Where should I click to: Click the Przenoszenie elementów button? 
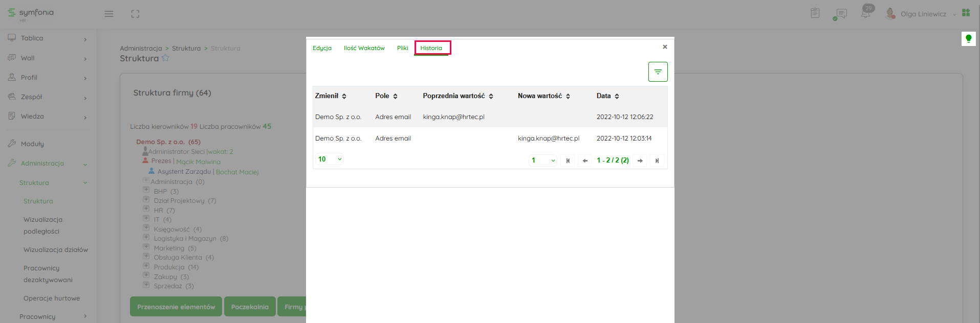(x=176, y=307)
